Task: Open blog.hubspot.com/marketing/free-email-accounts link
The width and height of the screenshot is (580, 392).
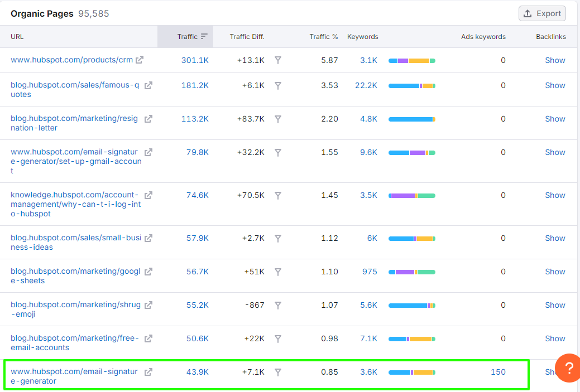Action: coord(75,343)
